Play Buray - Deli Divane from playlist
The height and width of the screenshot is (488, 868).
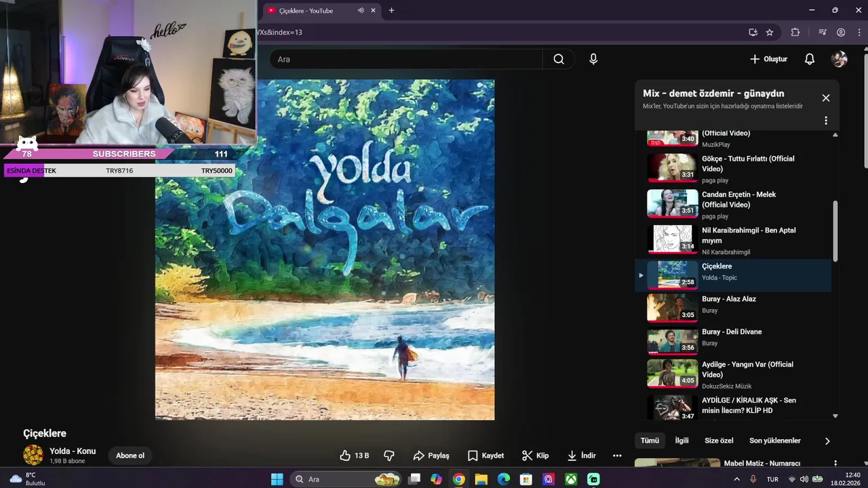733,341
